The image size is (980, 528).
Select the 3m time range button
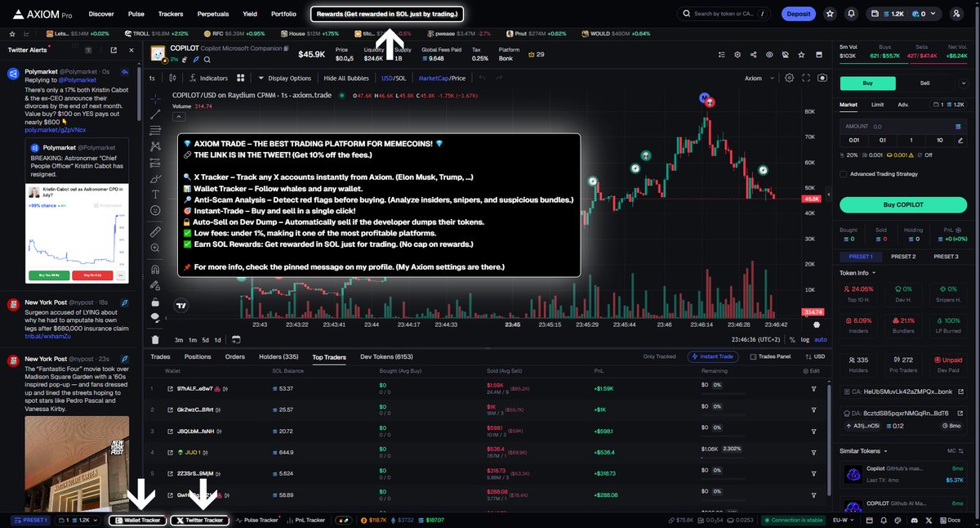tap(179, 339)
